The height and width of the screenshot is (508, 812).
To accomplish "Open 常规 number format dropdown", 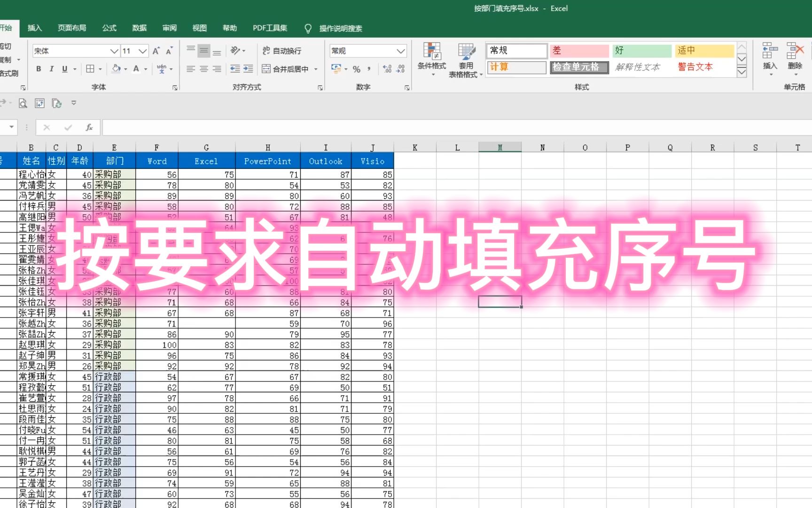I will pos(400,51).
